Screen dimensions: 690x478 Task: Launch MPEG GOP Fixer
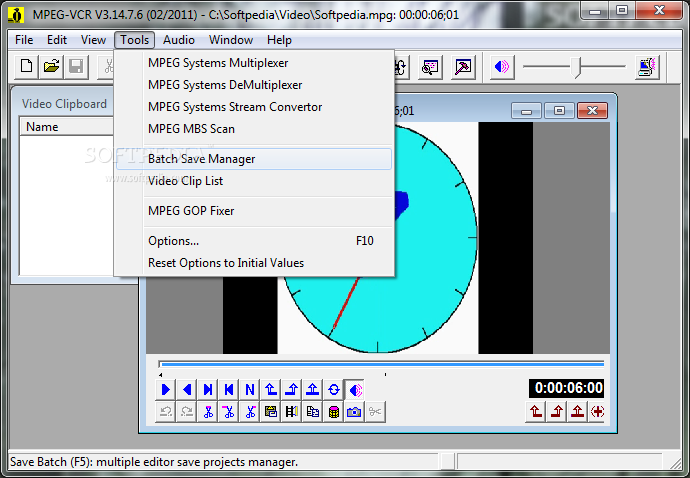click(x=254, y=211)
